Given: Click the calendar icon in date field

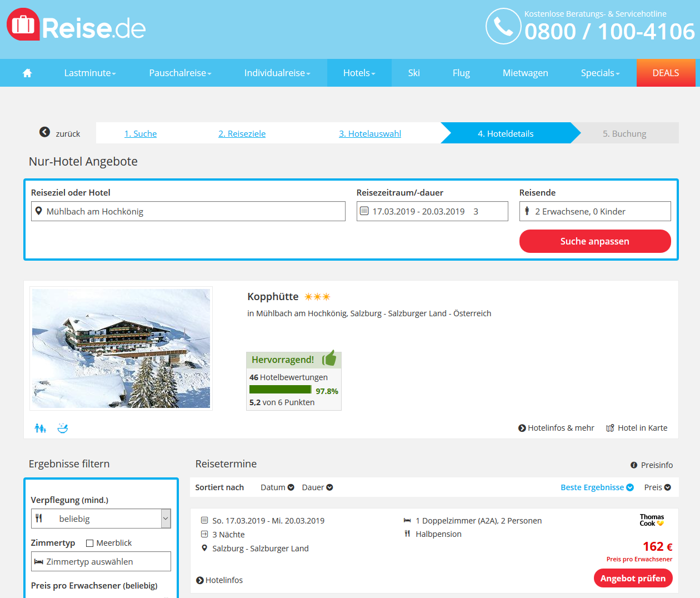Looking at the screenshot, I should (x=364, y=211).
